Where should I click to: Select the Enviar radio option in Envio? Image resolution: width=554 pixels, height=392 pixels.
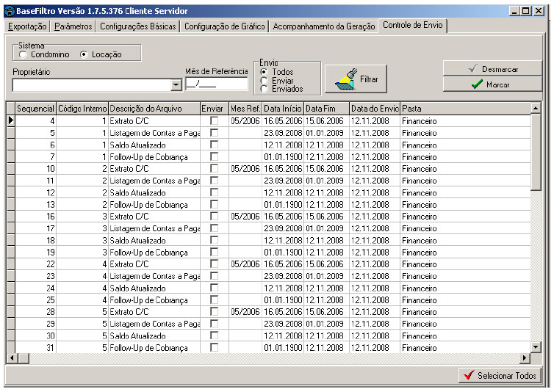pyautogui.click(x=264, y=81)
